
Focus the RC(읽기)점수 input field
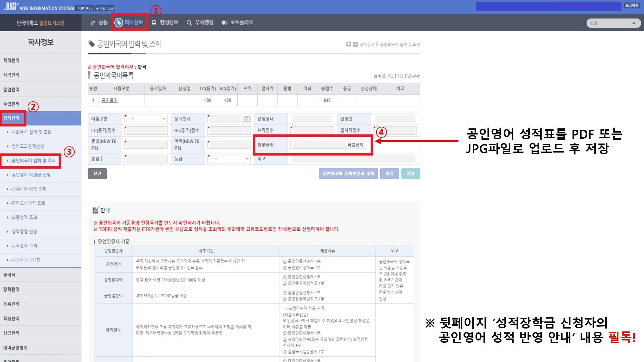229,131
